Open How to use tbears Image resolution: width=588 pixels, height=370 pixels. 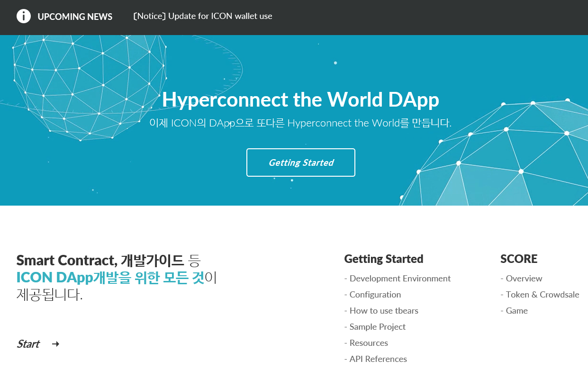pyautogui.click(x=381, y=311)
